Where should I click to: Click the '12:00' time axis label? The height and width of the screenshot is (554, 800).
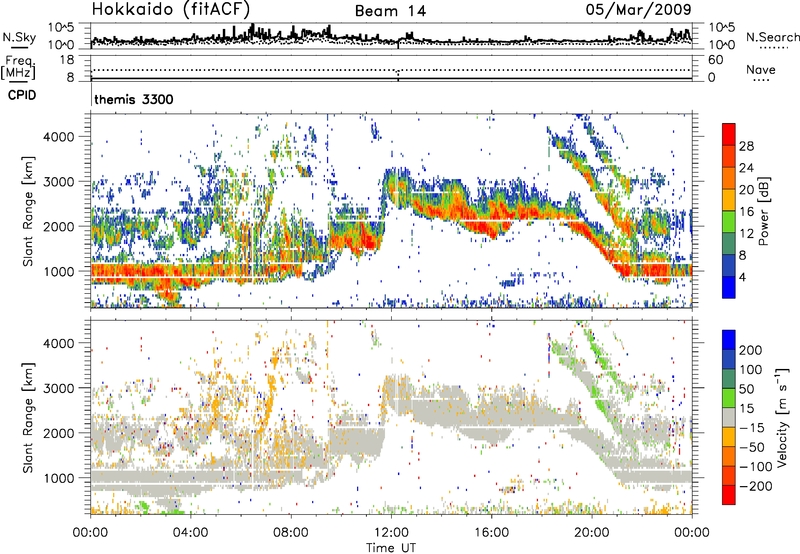391,533
